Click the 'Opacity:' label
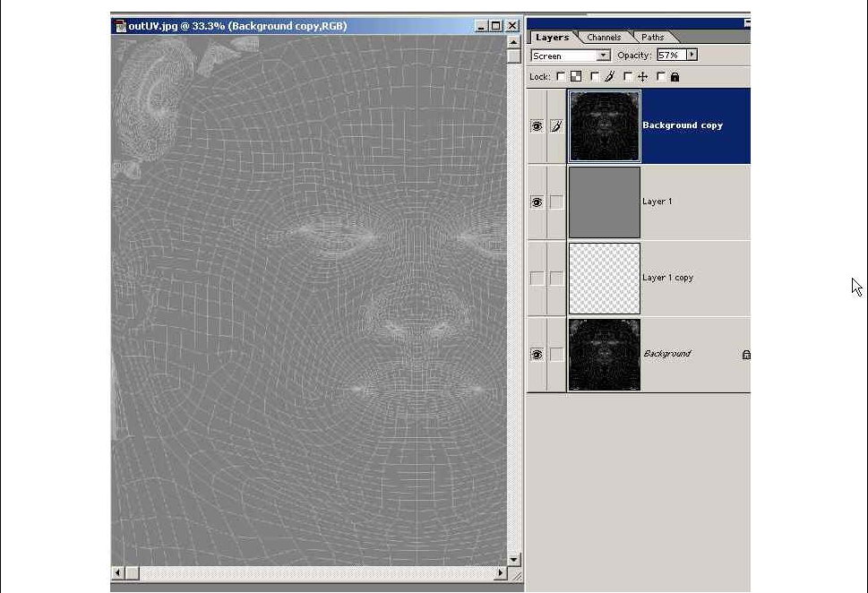This screenshot has height=593, width=868. [634, 55]
